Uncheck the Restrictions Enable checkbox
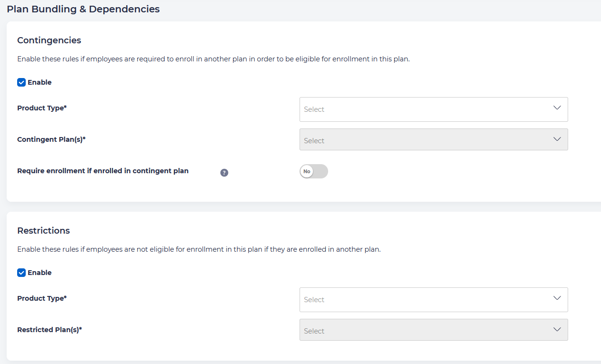Screen dimensions: 601x364 tap(21, 273)
